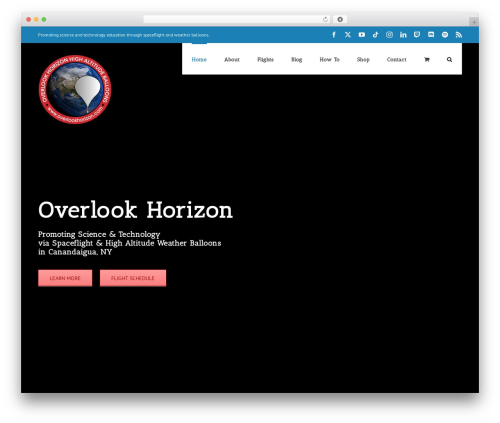Open the TikTok social icon
500x423 pixels.
tap(375, 35)
